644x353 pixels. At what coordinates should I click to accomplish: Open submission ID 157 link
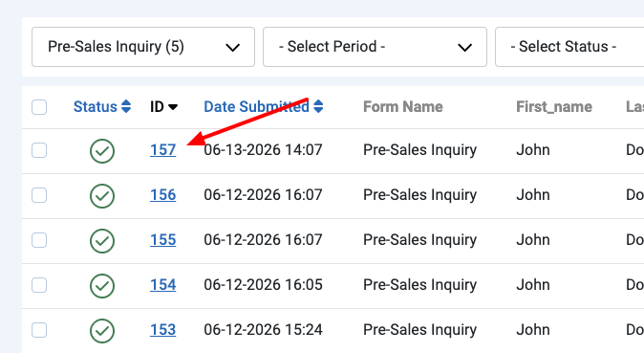click(x=162, y=150)
